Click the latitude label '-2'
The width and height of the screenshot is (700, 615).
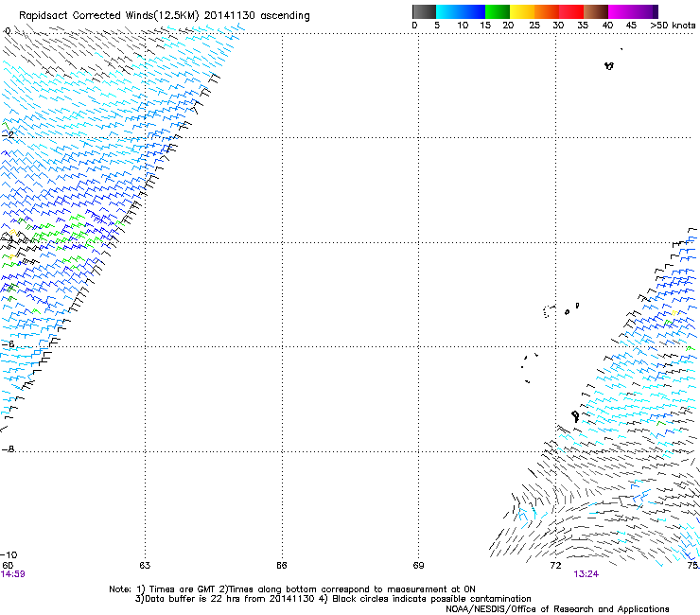(x=8, y=134)
